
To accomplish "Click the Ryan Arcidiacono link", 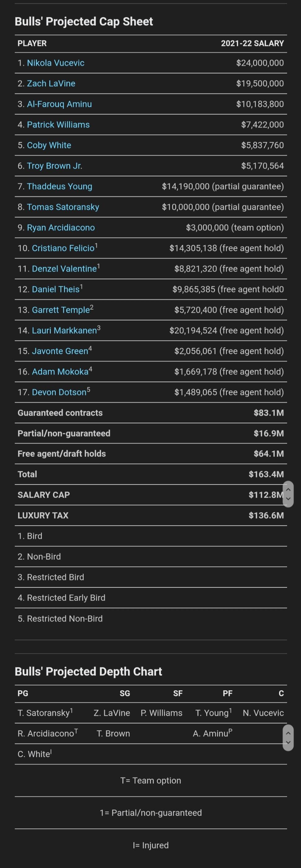I will click(61, 228).
